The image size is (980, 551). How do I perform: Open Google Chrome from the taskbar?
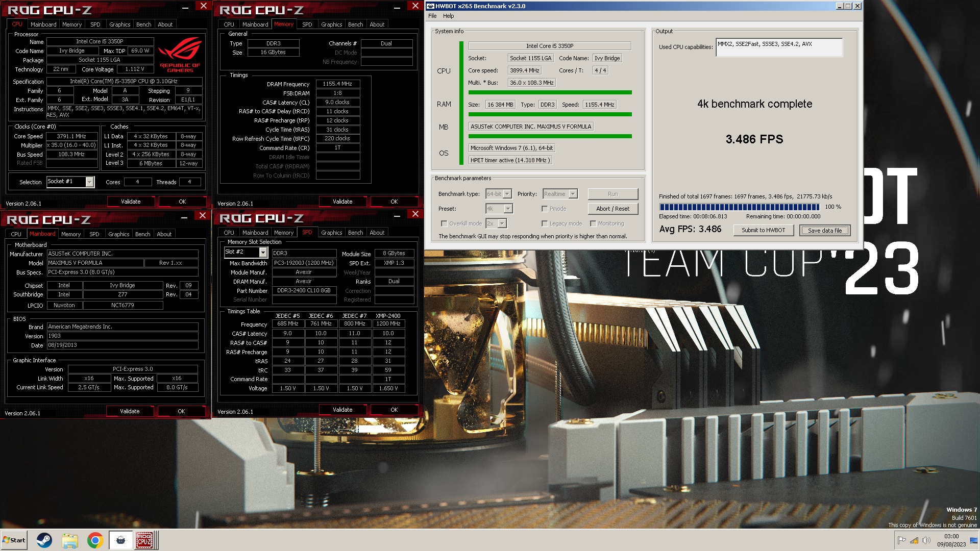coord(95,540)
